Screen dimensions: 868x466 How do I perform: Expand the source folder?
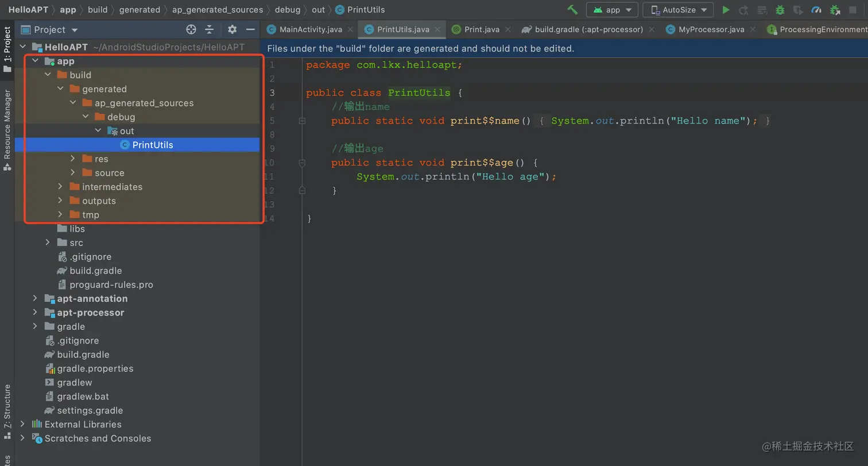[73, 173]
